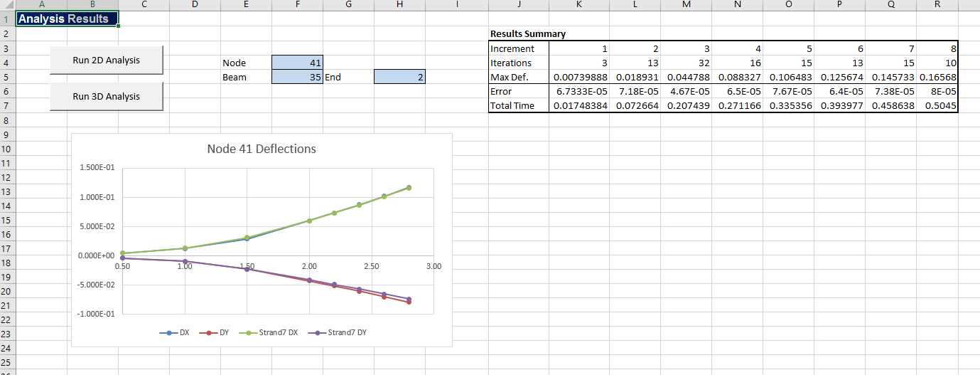
Task: Select the chart title Node 41 Deflections
Action: [261, 149]
